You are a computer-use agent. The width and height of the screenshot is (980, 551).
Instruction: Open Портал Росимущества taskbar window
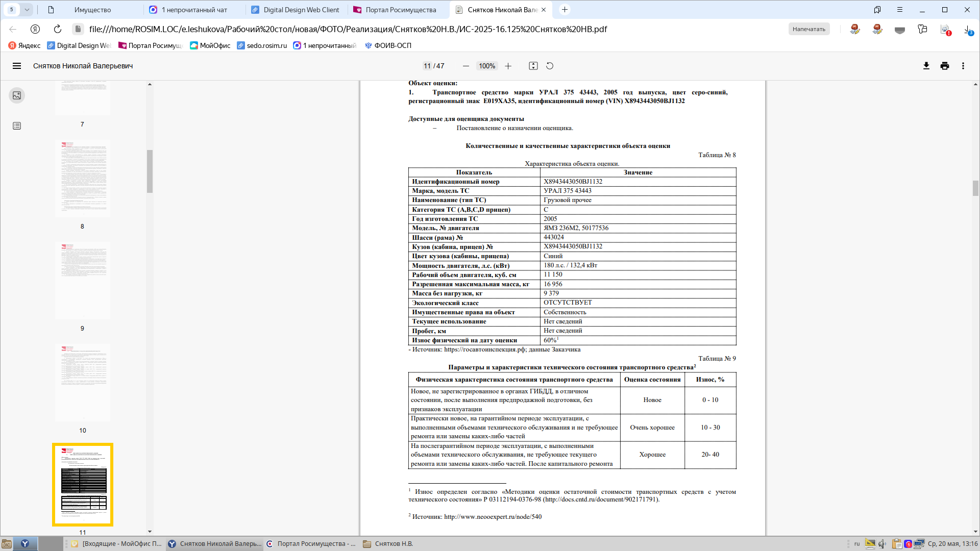[311, 544]
